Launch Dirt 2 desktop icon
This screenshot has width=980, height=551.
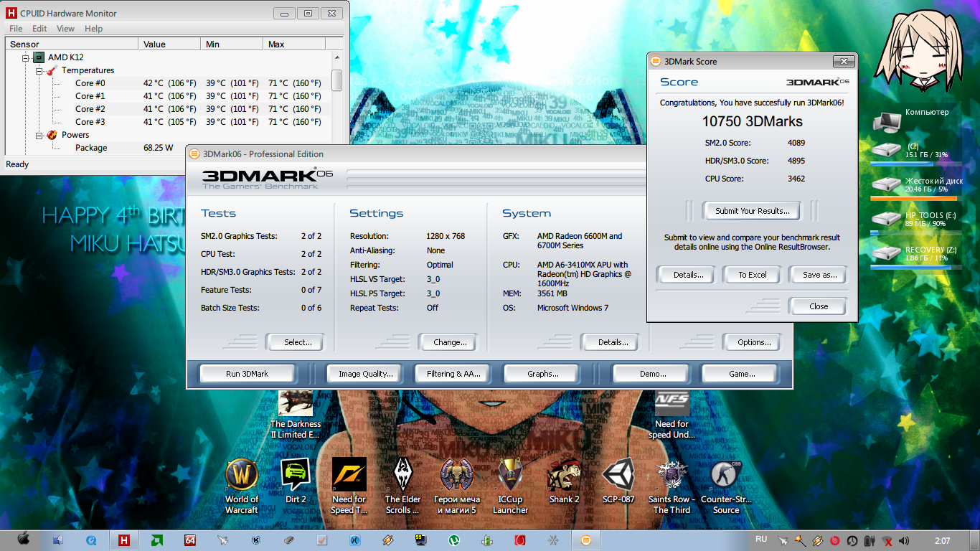[296, 481]
